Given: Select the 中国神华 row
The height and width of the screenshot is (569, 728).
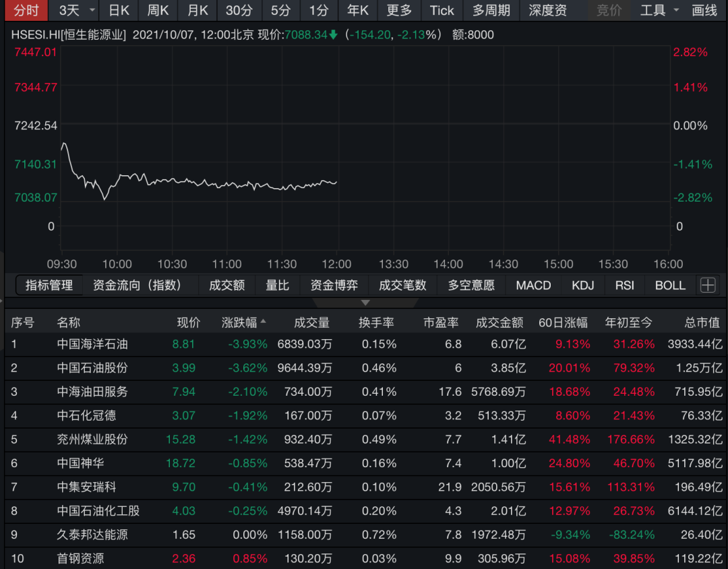Looking at the screenshot, I should (364, 463).
